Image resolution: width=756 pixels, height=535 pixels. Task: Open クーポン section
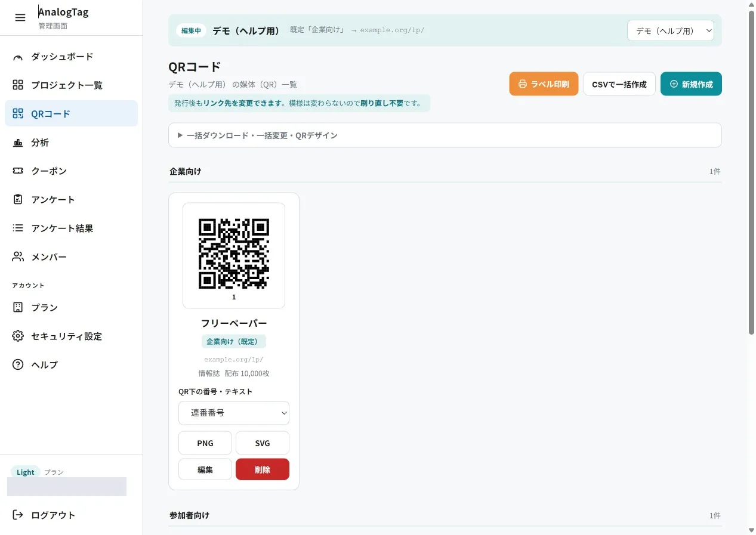coord(71,171)
